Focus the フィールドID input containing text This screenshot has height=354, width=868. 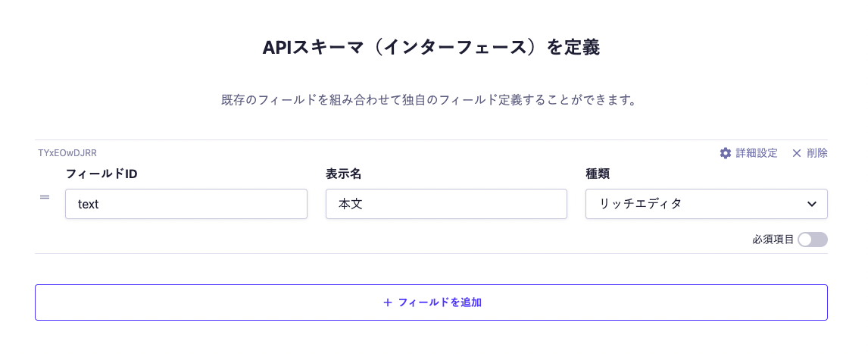pos(186,204)
